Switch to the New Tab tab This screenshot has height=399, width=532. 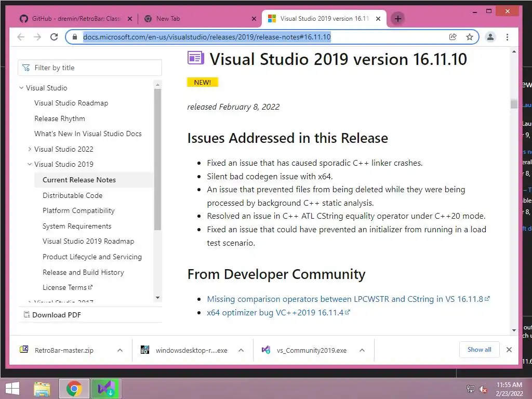199,19
